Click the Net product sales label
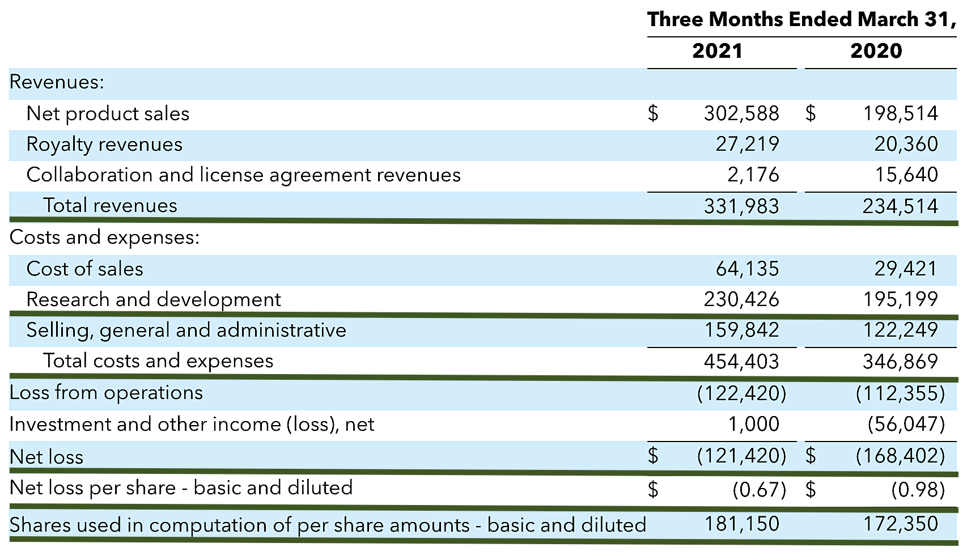 pyautogui.click(x=108, y=113)
